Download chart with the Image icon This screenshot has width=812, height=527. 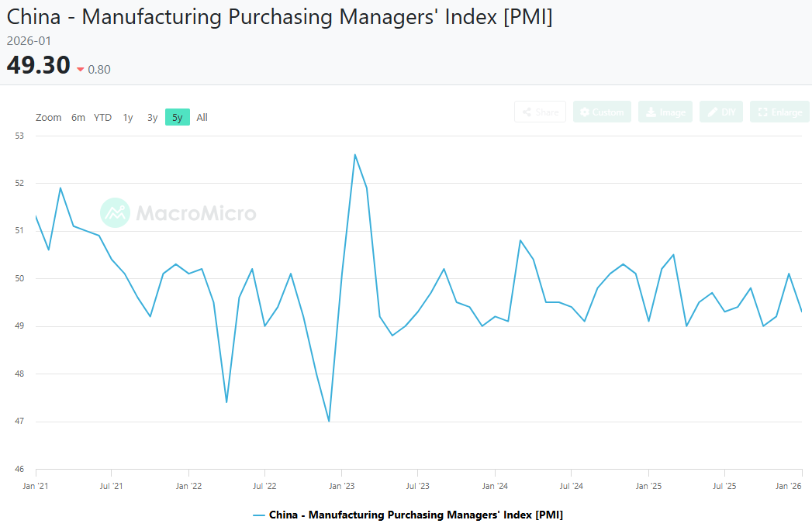650,112
